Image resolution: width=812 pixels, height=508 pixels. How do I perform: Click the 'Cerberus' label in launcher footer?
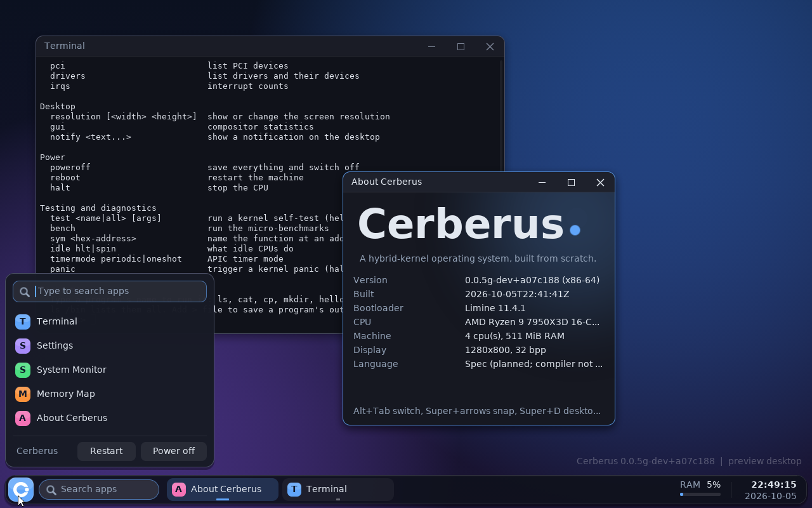point(37,451)
